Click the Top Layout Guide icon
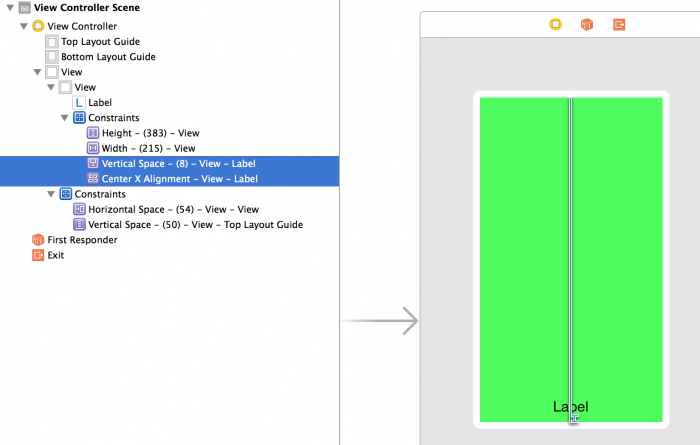Viewport: 700px width, 445px height. [52, 42]
